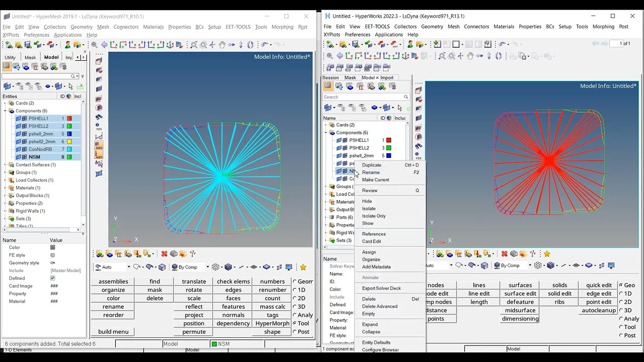The width and height of the screenshot is (644, 362).
Task: Click the favorites star icon in HyperWorks 2022
Action: tap(547, 254)
